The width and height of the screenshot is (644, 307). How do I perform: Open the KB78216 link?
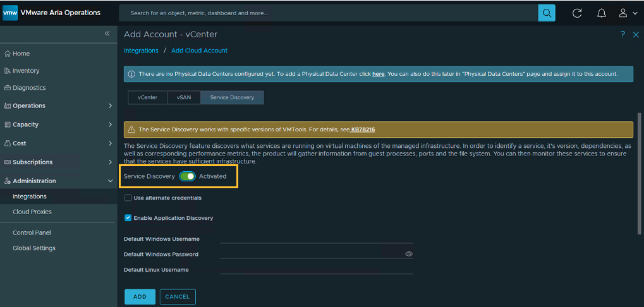(363, 129)
